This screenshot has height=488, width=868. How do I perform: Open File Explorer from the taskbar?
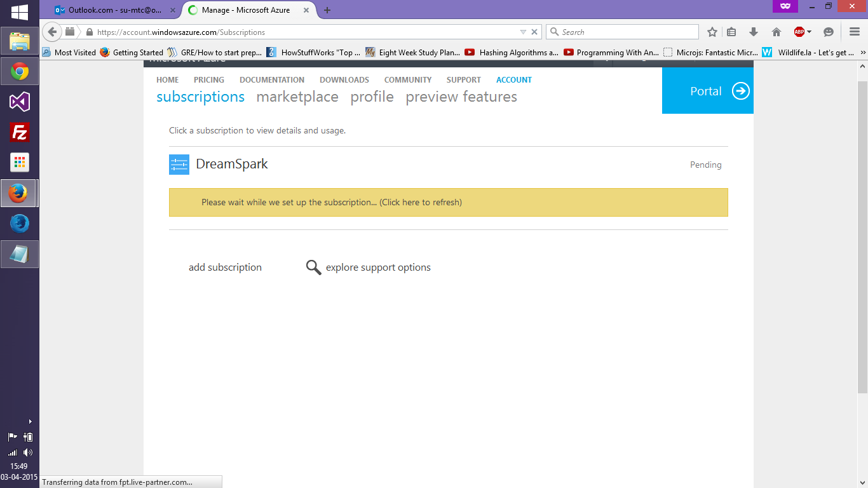click(x=19, y=41)
